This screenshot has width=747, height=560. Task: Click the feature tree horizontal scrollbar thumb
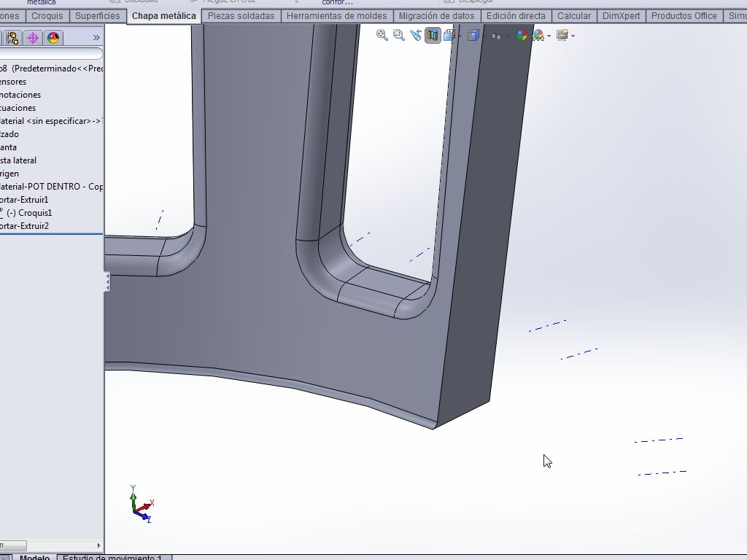click(13, 545)
